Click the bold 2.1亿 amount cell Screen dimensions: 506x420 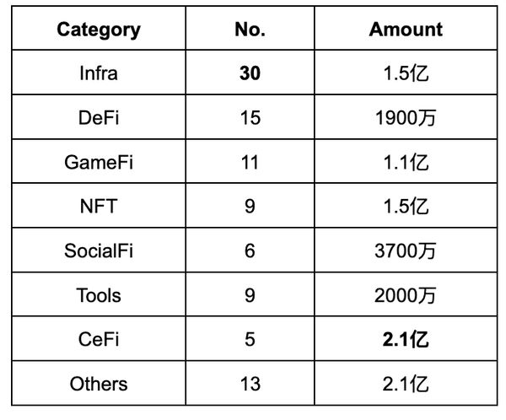pos(405,339)
